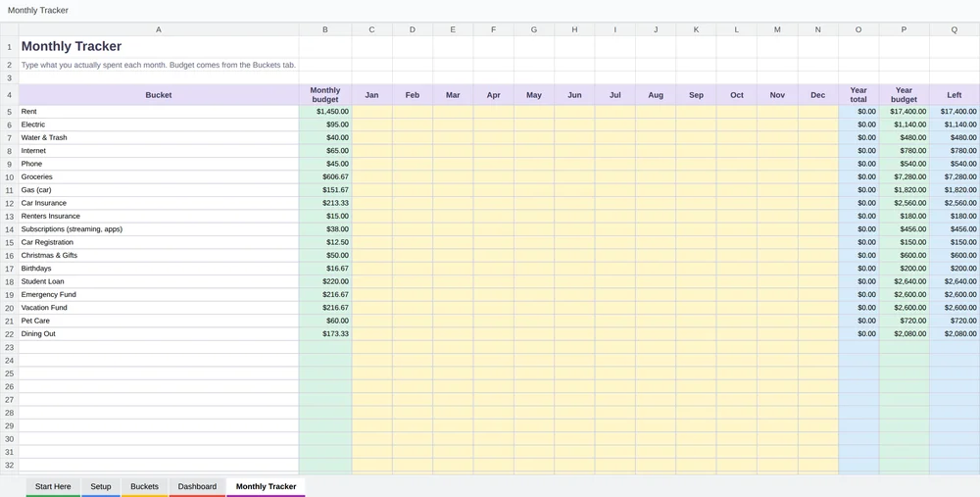Viewport: 980px width, 497px height.
Task: Click the $720.00 Pet Care Left value
Action: pyautogui.click(x=955, y=322)
